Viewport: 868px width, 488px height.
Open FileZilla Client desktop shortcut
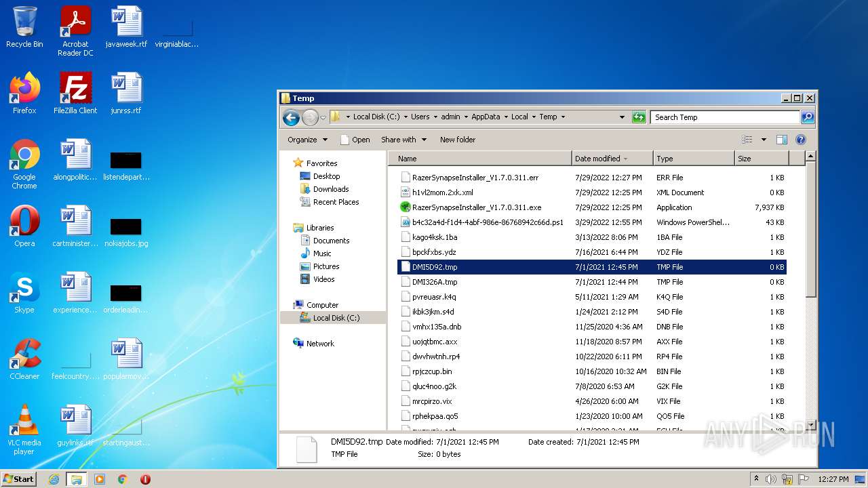coord(75,94)
